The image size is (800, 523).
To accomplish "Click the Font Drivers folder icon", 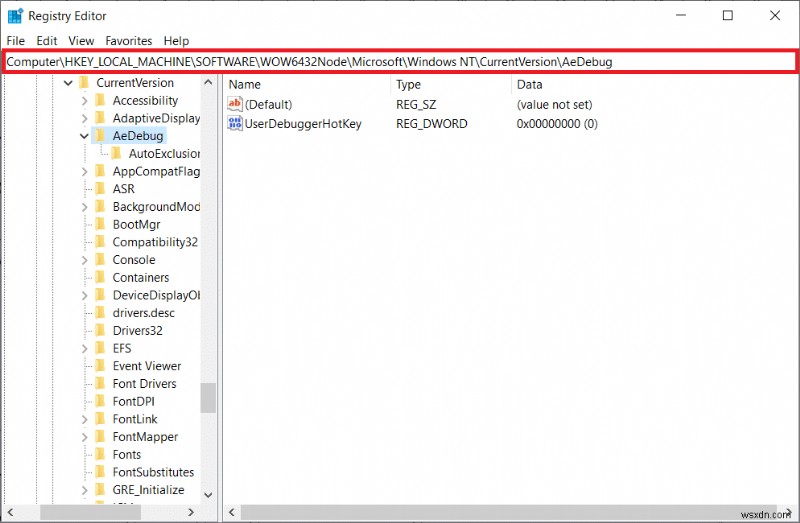I will pyautogui.click(x=101, y=383).
